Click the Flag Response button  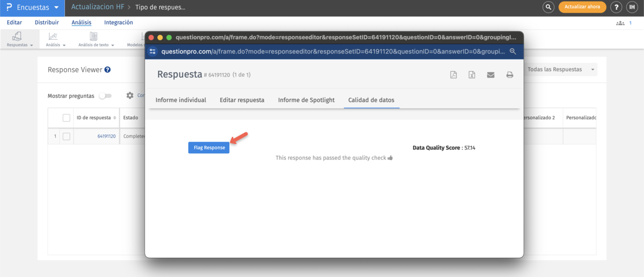coord(209,147)
